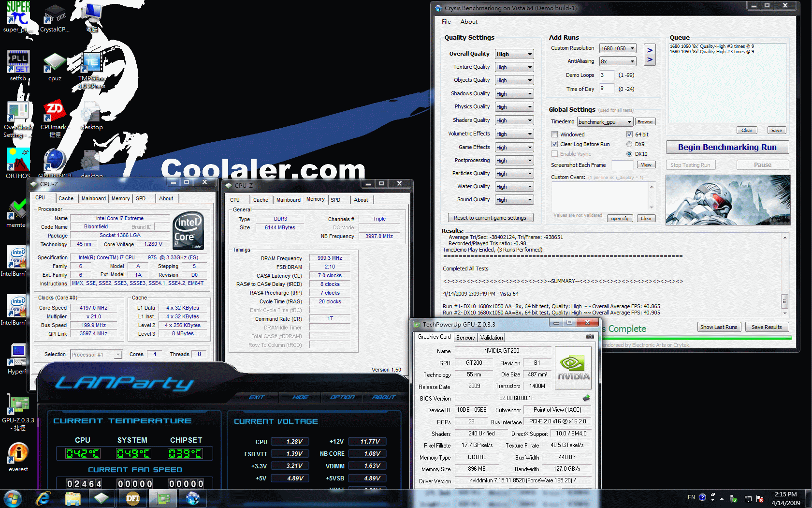Open Internet Explorer from the taskbar
The height and width of the screenshot is (508, 812).
coord(43,498)
